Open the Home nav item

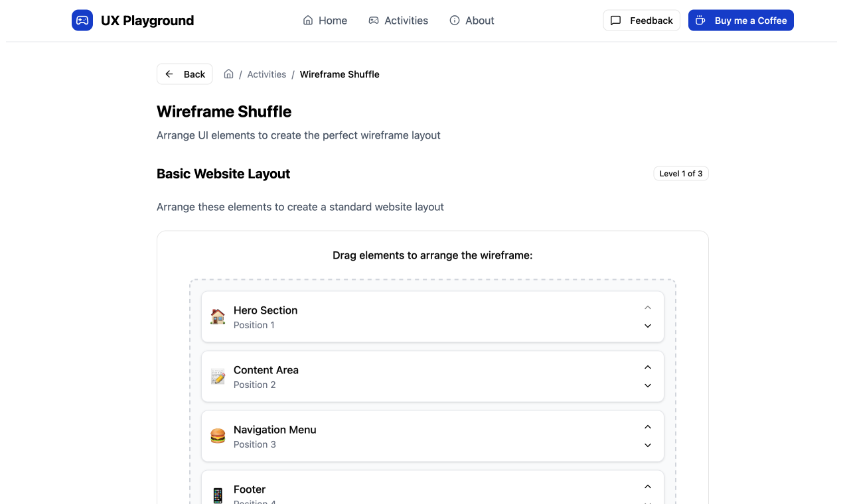click(325, 21)
